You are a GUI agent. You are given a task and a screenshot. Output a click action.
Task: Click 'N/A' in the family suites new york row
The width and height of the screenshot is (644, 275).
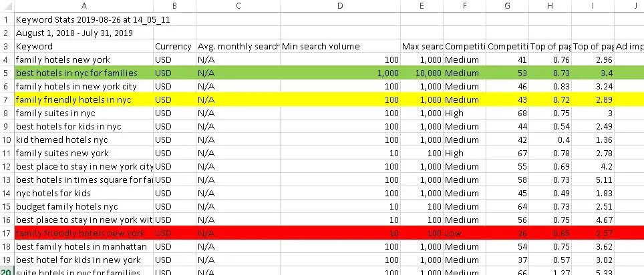[238, 153]
